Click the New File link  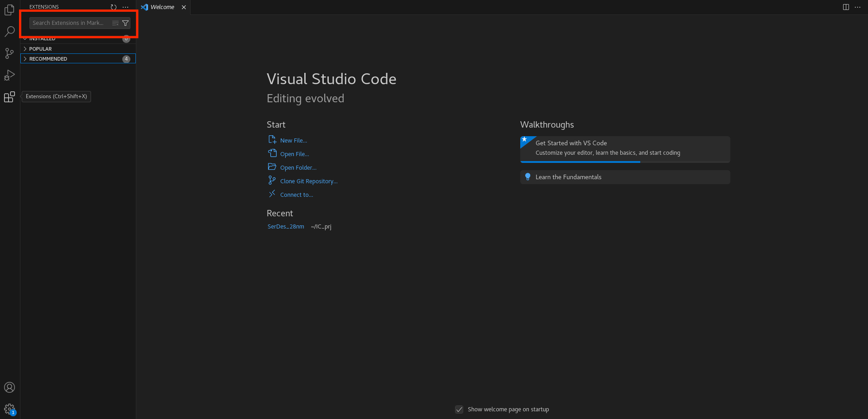point(293,141)
